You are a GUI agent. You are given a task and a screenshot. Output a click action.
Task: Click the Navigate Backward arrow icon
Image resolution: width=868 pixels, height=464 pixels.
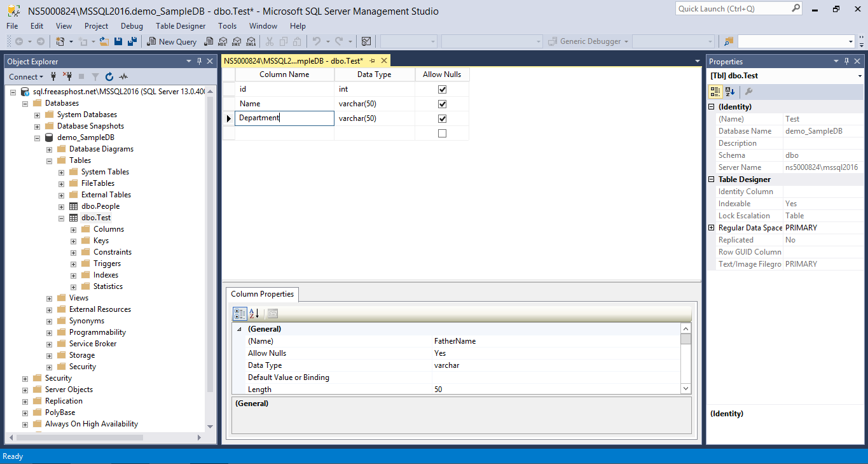click(19, 41)
